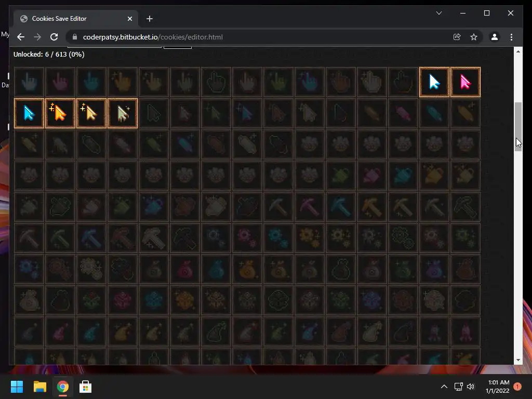Open Chrome's three-dot menu
Image resolution: width=532 pixels, height=399 pixels.
511,37
